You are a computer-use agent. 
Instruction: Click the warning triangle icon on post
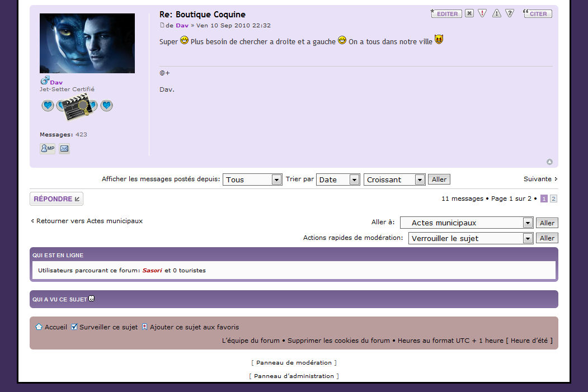496,13
